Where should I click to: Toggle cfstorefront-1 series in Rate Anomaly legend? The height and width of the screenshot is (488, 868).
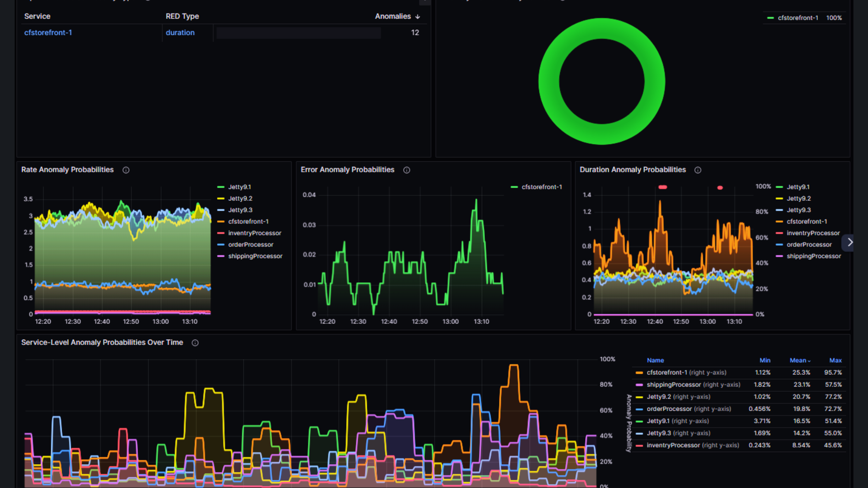pyautogui.click(x=248, y=222)
